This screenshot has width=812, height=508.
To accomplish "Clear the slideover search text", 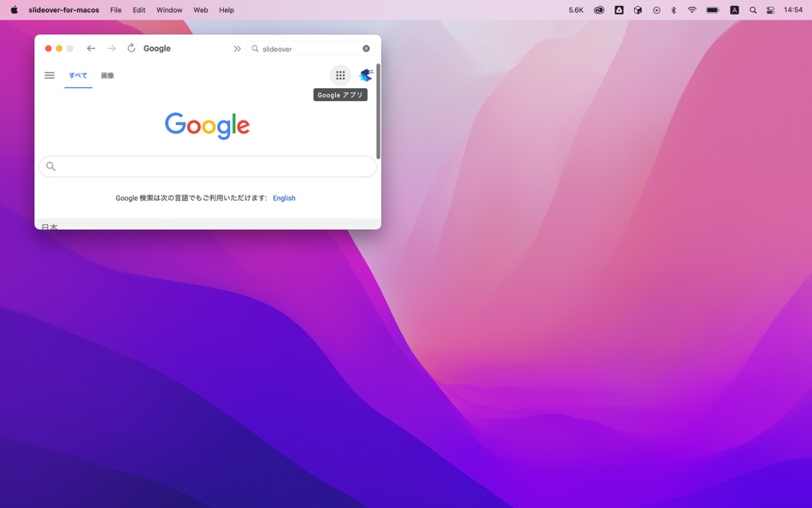I will point(366,49).
